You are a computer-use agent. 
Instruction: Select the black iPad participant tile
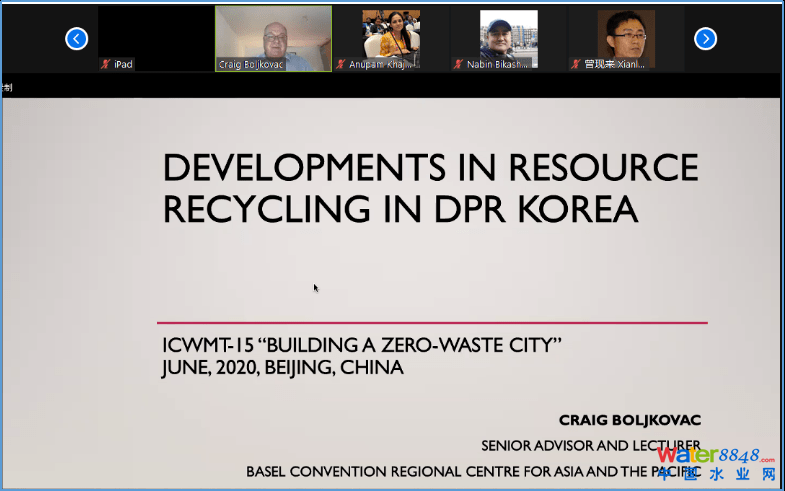click(x=155, y=33)
